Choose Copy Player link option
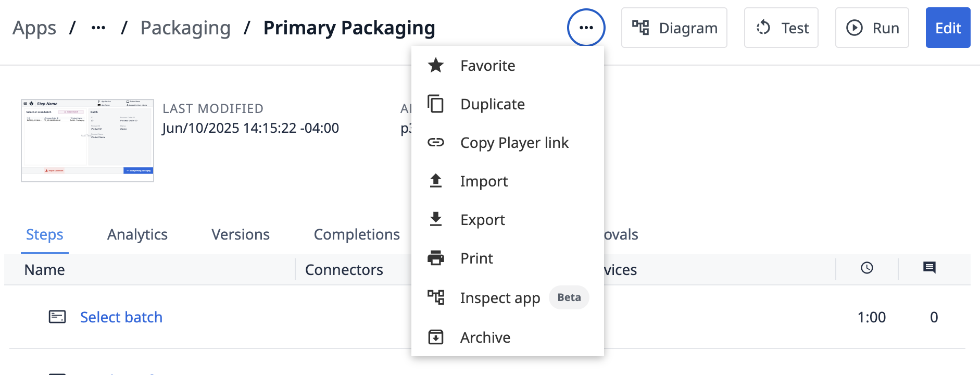The height and width of the screenshot is (375, 980). pos(508,142)
